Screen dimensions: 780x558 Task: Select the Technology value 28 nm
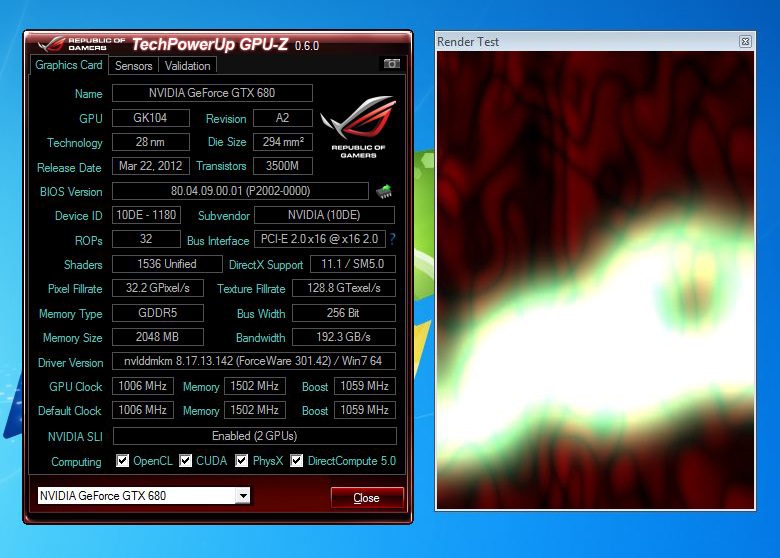point(151,142)
